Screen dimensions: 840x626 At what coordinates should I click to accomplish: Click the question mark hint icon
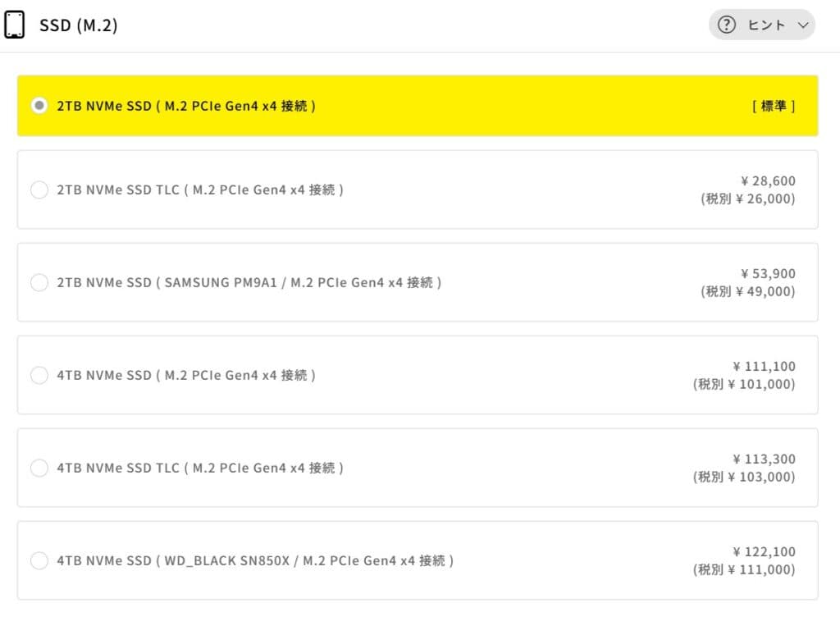(727, 25)
